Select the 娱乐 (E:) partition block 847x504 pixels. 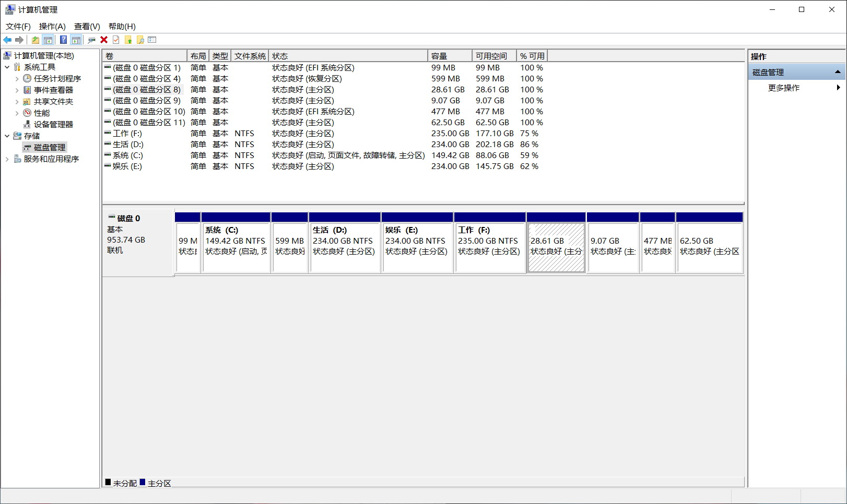(x=417, y=243)
